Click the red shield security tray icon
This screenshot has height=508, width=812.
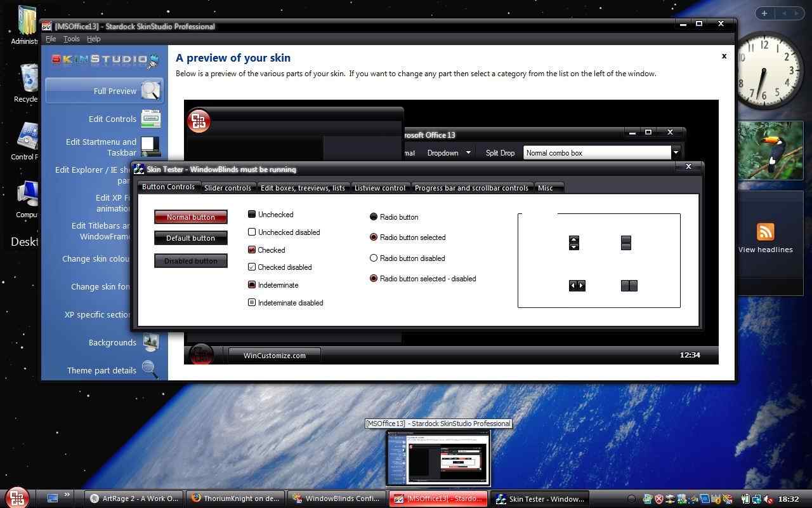coord(659,499)
